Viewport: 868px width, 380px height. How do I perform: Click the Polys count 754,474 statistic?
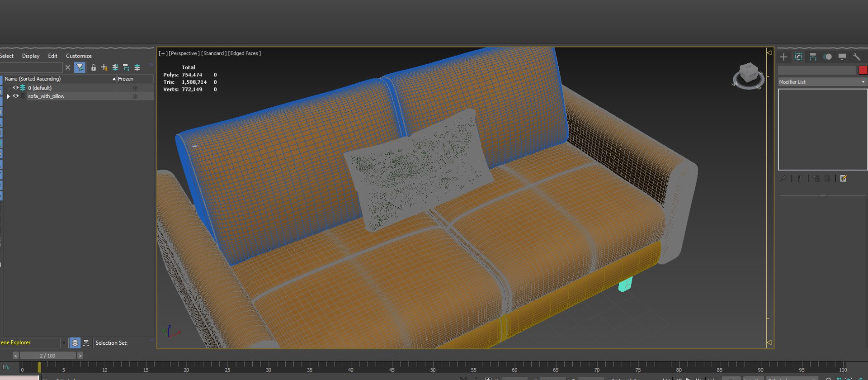pos(192,75)
